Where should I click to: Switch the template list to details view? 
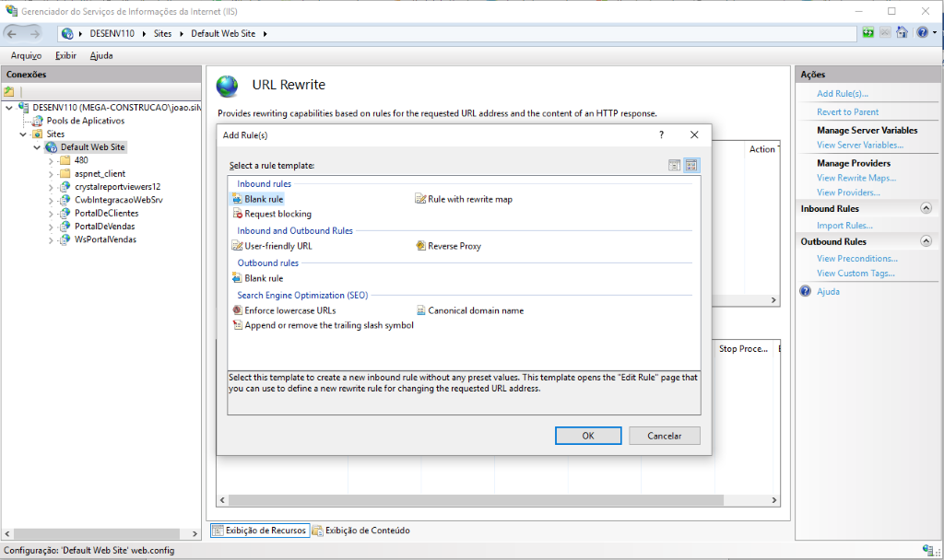pyautogui.click(x=674, y=165)
